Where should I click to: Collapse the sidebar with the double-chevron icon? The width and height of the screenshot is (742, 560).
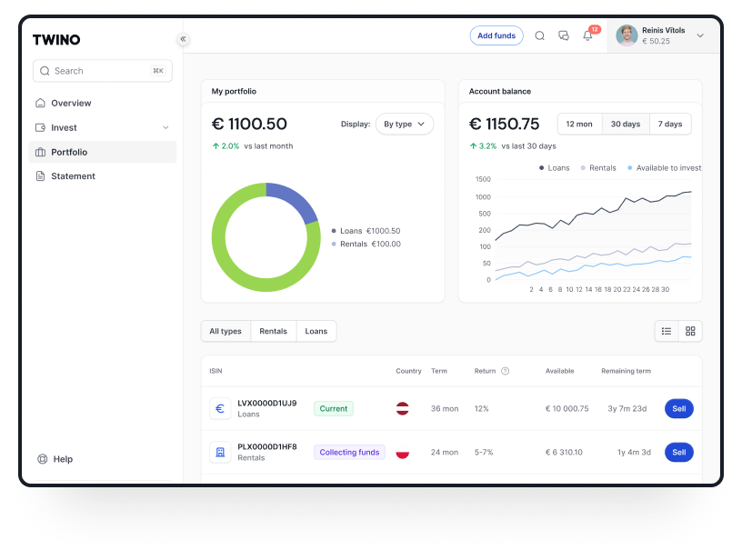[x=183, y=39]
